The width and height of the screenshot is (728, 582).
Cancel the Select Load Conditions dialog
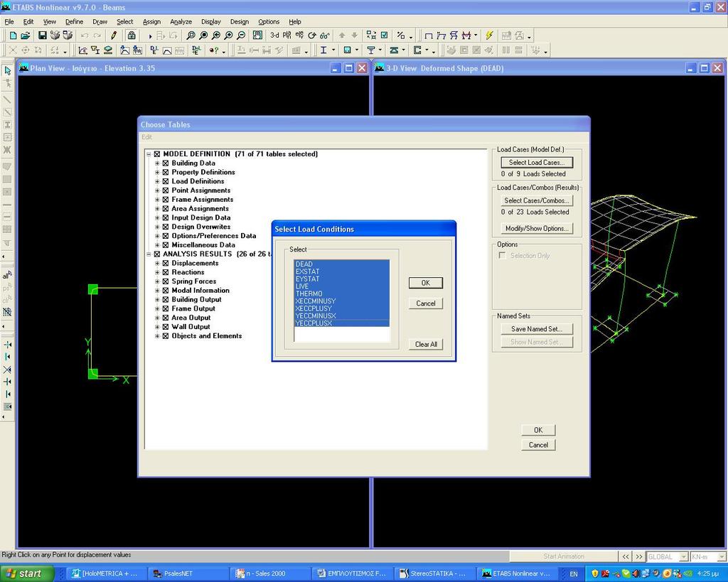pos(426,303)
